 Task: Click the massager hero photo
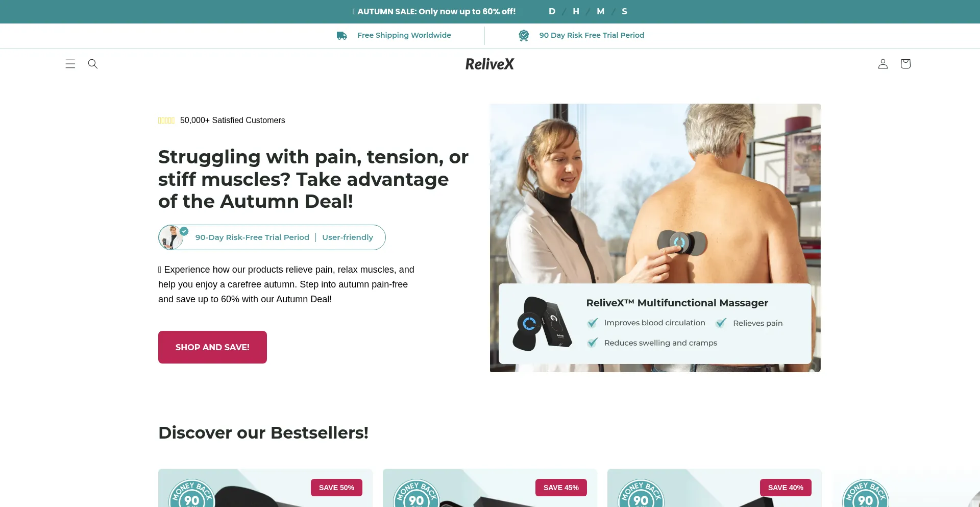[655, 194]
